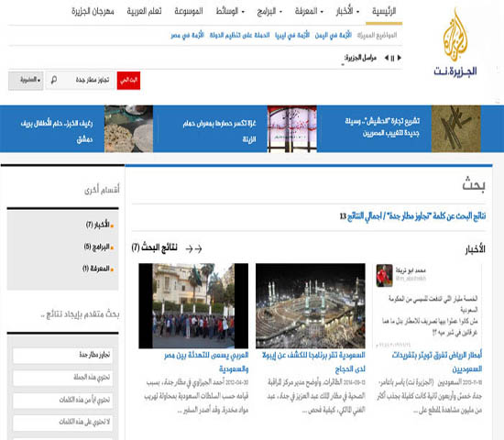Expand the الأخبار menu

[x=347, y=11]
